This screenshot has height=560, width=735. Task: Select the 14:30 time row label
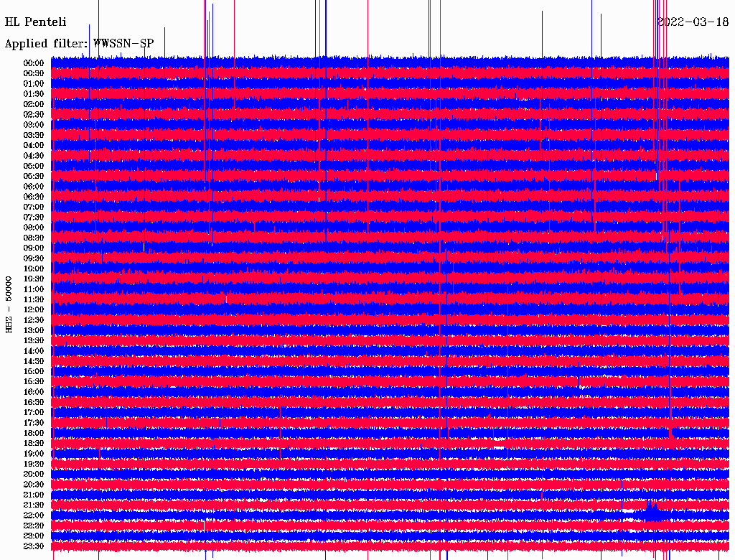[x=34, y=362]
